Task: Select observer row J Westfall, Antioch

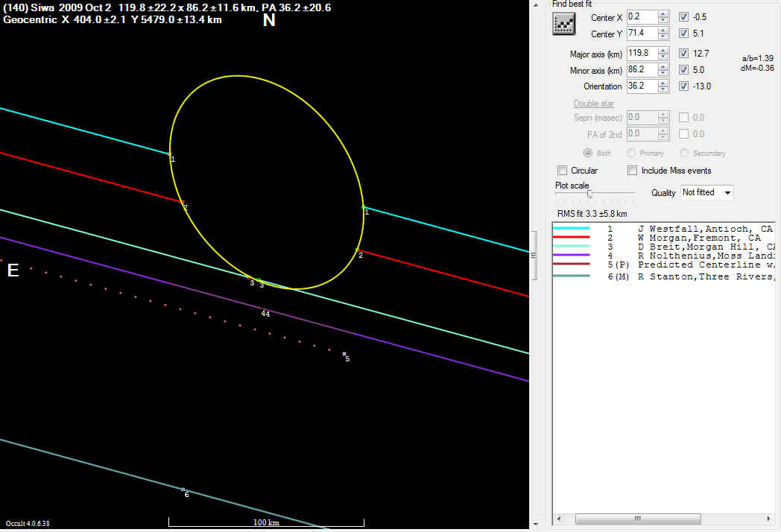Action: pos(663,229)
